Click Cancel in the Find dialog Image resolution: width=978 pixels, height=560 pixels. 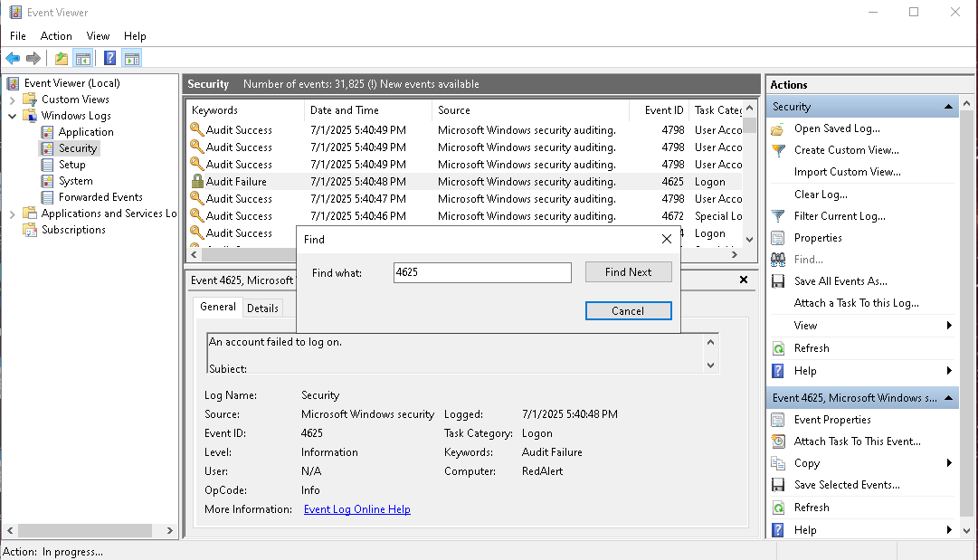(628, 310)
